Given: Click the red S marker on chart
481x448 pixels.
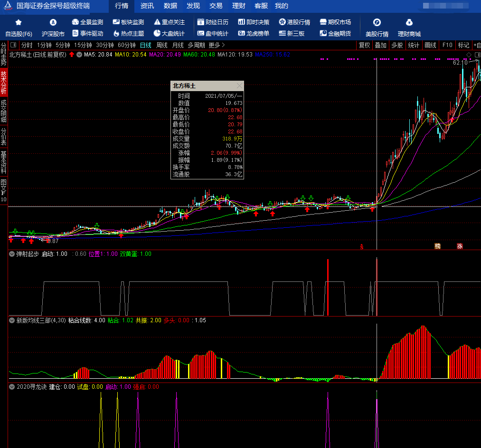Looking at the screenshot, I should (362, 246).
